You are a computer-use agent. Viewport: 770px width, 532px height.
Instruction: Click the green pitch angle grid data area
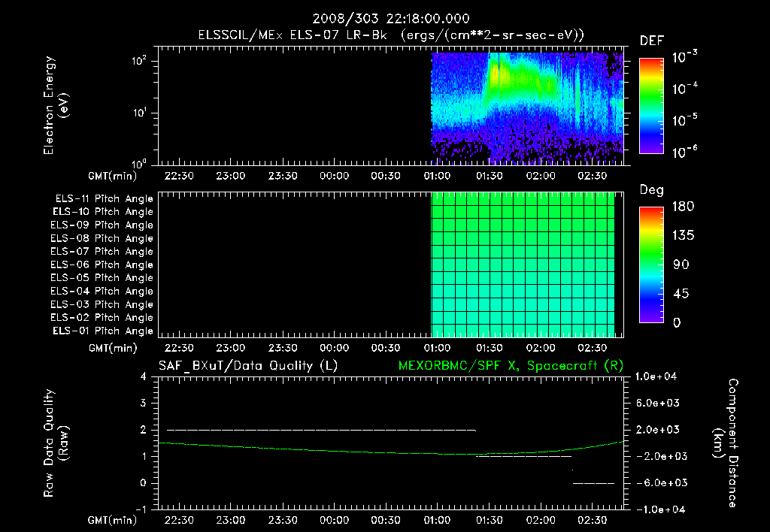click(523, 264)
